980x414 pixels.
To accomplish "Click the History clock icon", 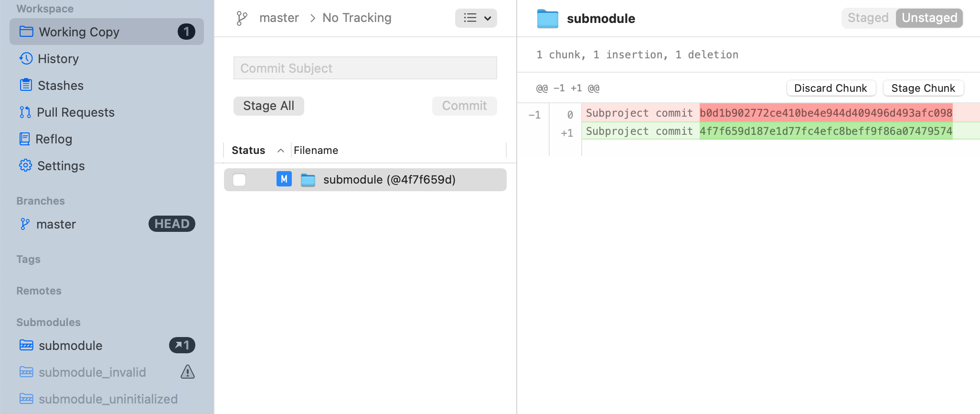I will coord(26,58).
